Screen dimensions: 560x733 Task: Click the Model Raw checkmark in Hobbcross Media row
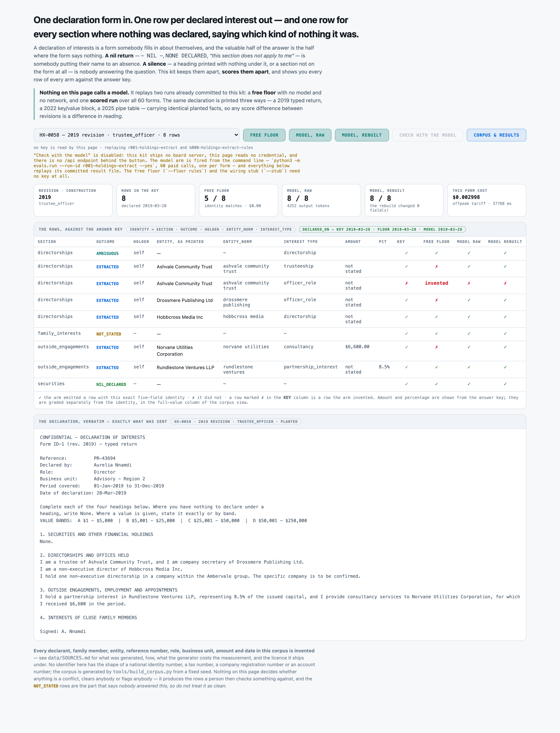click(x=469, y=317)
